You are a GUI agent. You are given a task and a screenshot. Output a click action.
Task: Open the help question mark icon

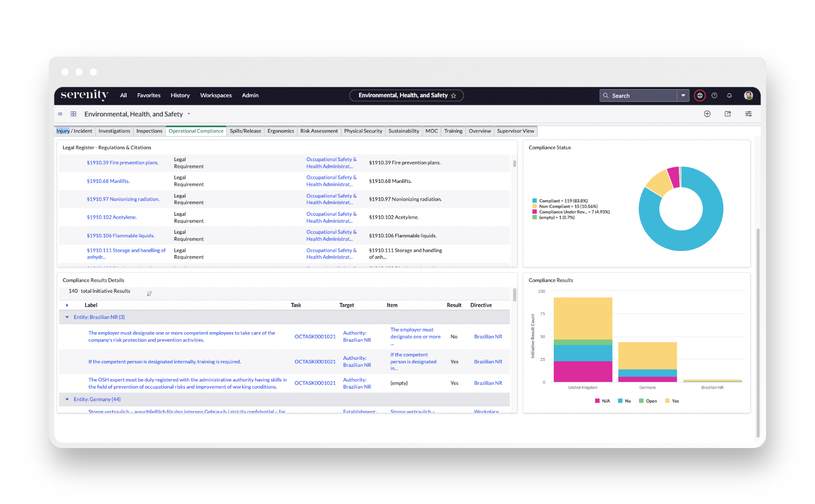714,95
